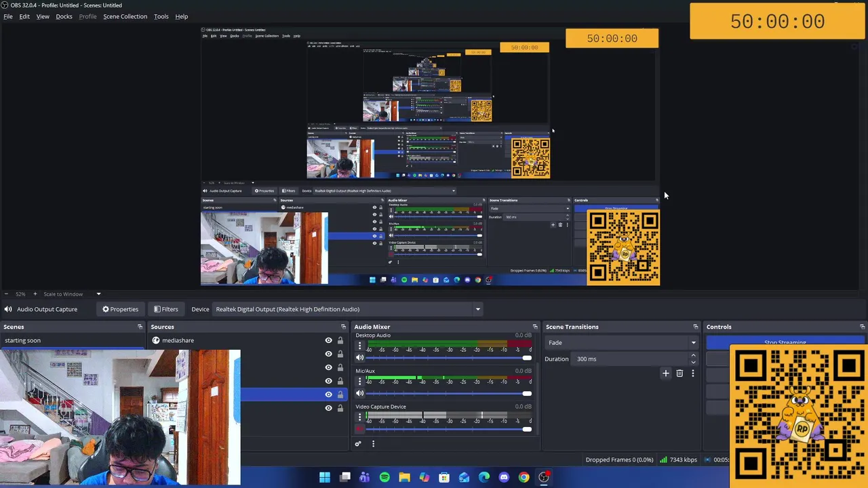Screen dimensions: 868x488
Task: Open the Device dropdown showing Realtek Digital Output
Action: [347, 309]
